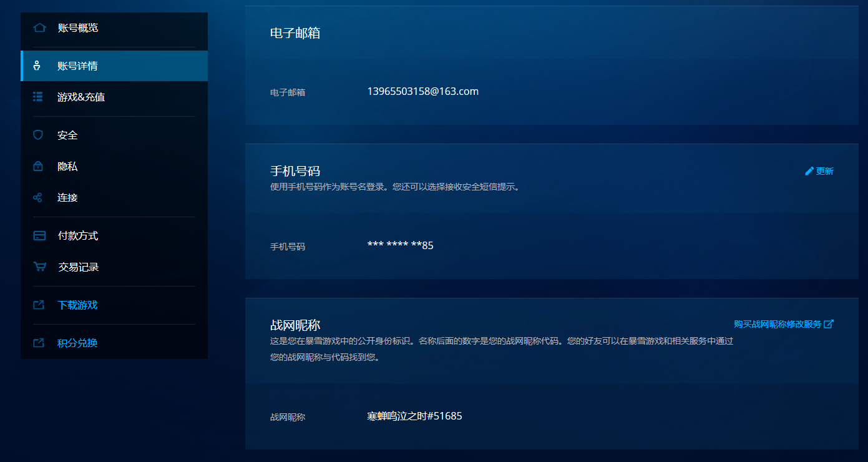Select the share icon next to 连接

click(37, 197)
